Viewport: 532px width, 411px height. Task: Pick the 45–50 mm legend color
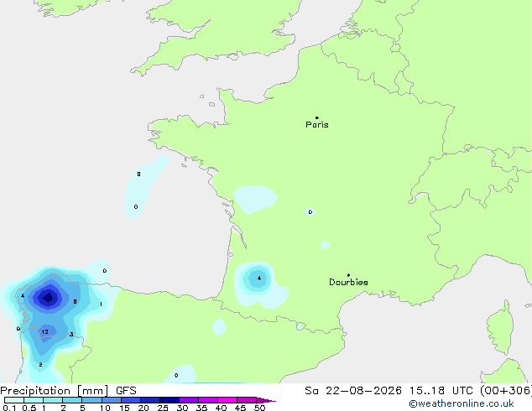click(247, 400)
